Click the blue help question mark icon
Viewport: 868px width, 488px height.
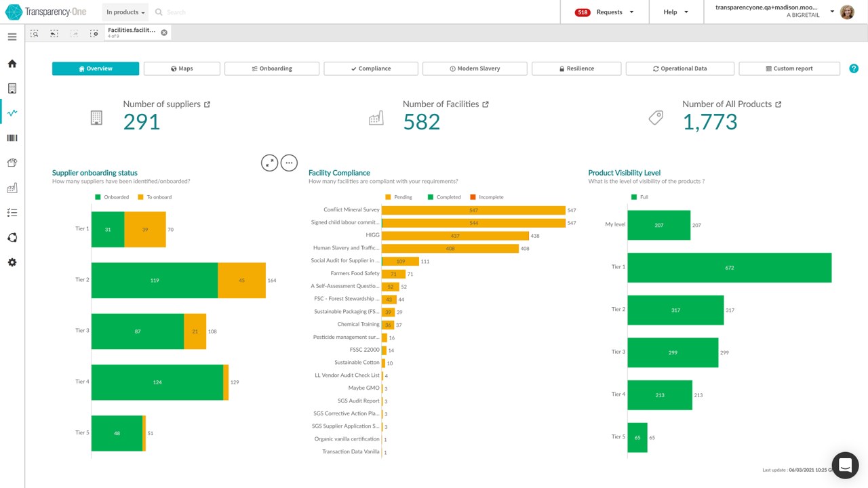854,68
